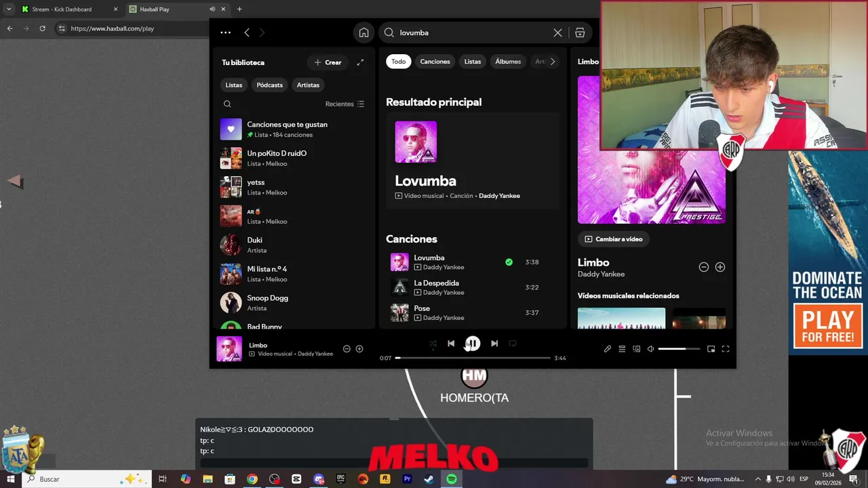Open the play queue

pos(622,349)
